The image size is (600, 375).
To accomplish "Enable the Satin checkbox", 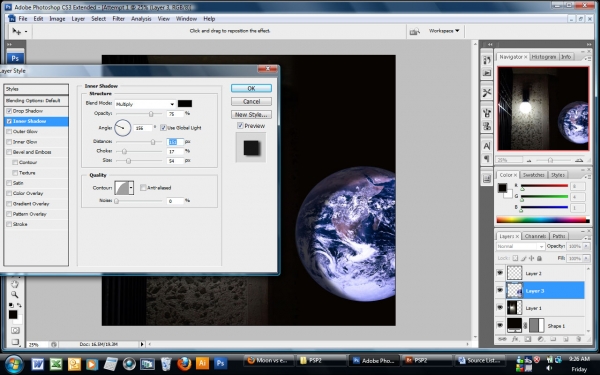I will coord(9,183).
